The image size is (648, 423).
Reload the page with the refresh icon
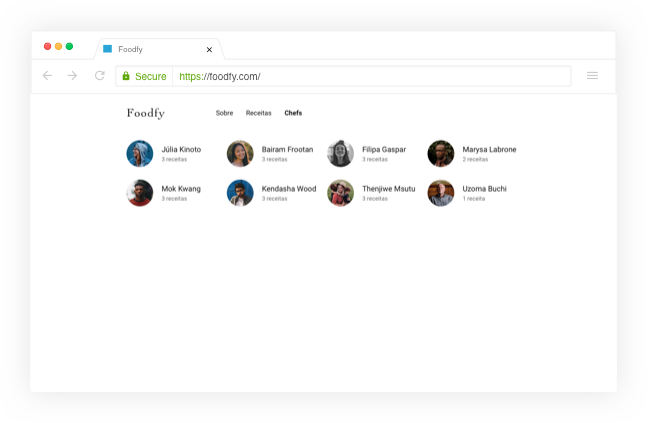(100, 76)
